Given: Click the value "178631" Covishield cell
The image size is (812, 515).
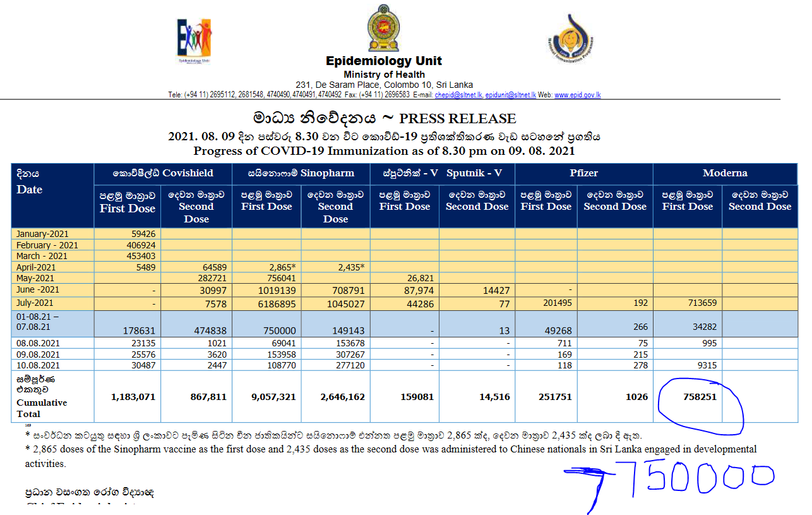Looking at the screenshot, I should tap(140, 330).
